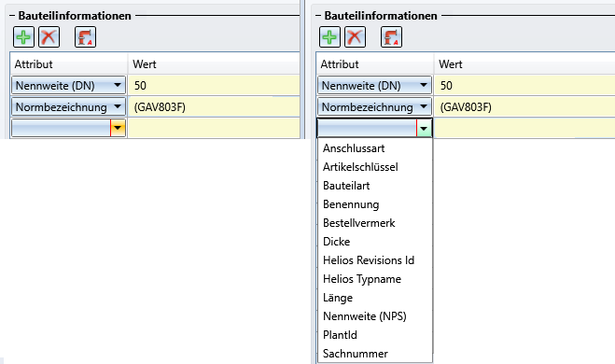Screen dimensions: 615x364
Task: Click the value field containing 50 in left panel
Action: pyautogui.click(x=214, y=86)
